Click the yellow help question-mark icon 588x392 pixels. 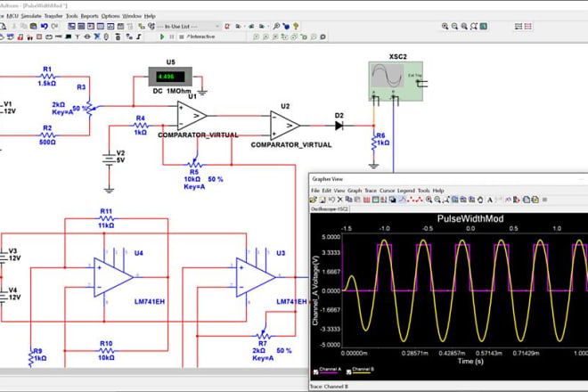296,26
